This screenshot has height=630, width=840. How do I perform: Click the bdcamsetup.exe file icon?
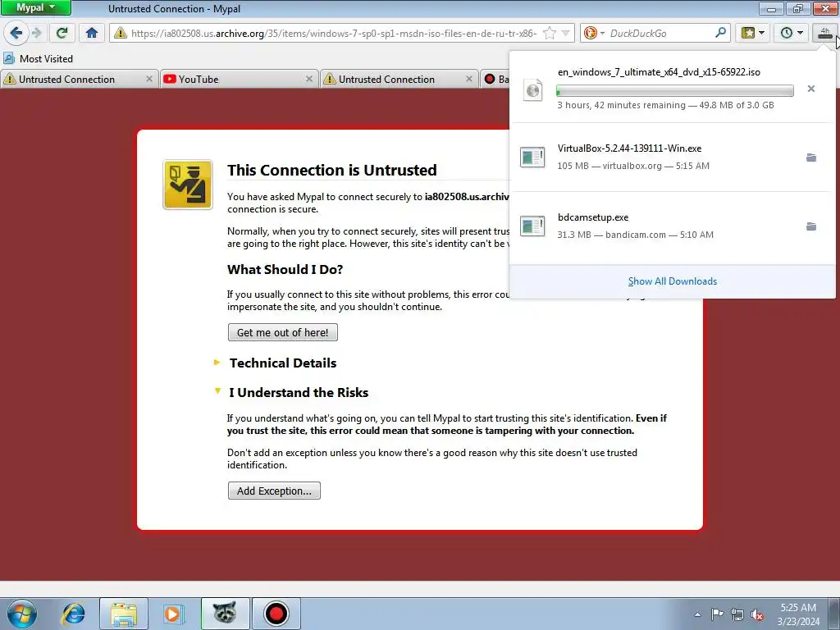pyautogui.click(x=532, y=226)
